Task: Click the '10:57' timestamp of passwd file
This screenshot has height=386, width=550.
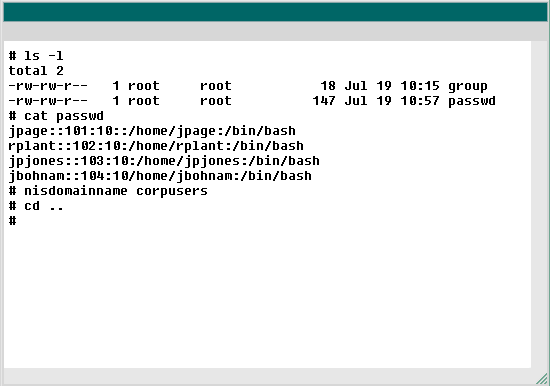Action: (x=420, y=101)
